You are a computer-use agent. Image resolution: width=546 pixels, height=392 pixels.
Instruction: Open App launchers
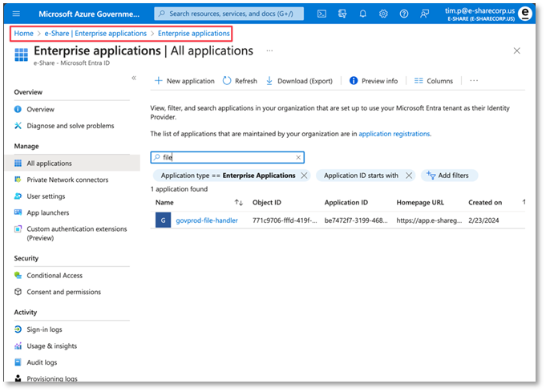tap(42, 212)
